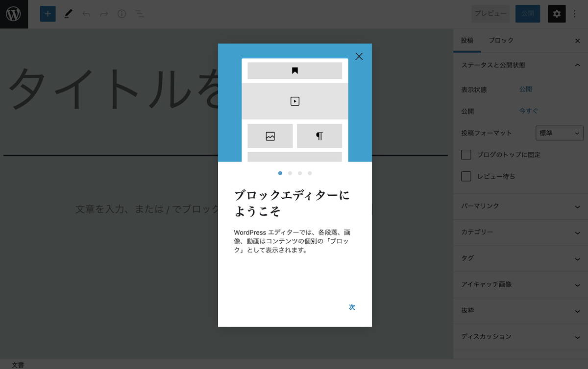588x369 pixels.
Task: Close the settings sidebar with X
Action: [x=577, y=41]
